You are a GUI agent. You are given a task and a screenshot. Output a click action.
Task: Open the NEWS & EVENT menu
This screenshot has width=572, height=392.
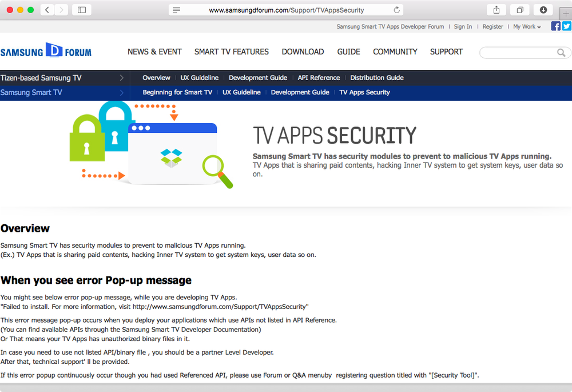[x=154, y=52]
